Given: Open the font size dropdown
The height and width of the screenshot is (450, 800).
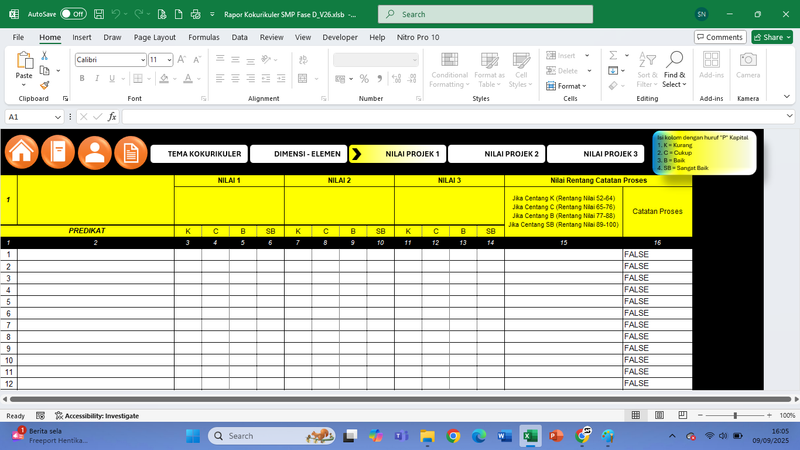Looking at the screenshot, I should (x=168, y=60).
